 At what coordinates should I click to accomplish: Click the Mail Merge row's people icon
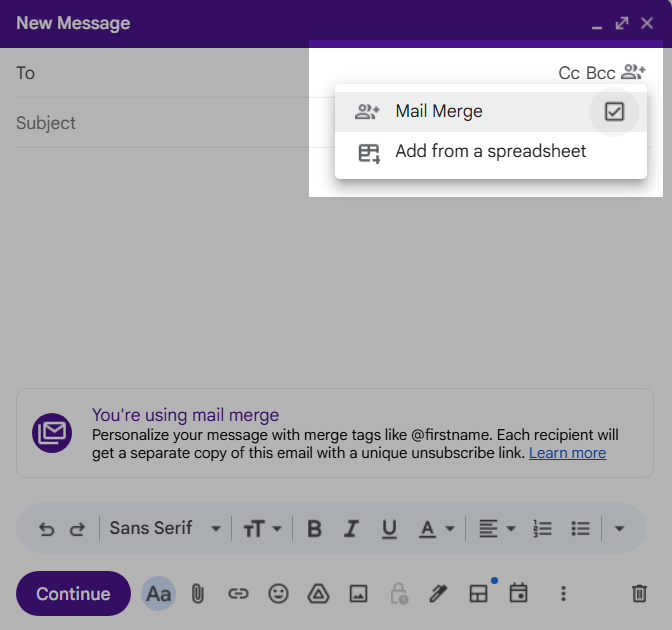pyautogui.click(x=367, y=111)
